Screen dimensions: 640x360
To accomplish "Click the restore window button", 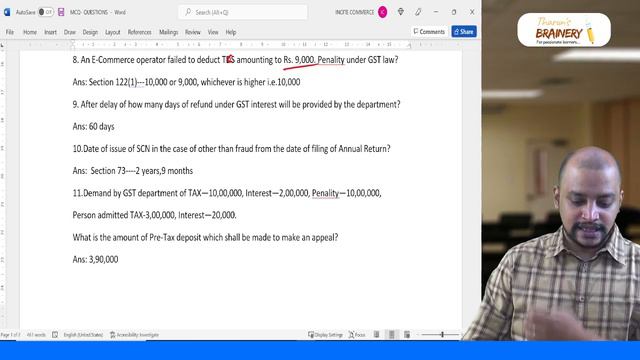I will (454, 12).
